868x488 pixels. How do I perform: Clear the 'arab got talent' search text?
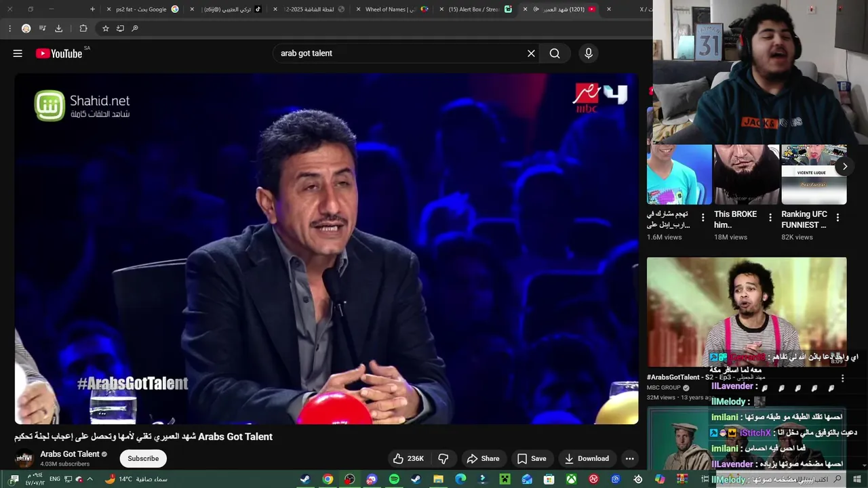[531, 54]
